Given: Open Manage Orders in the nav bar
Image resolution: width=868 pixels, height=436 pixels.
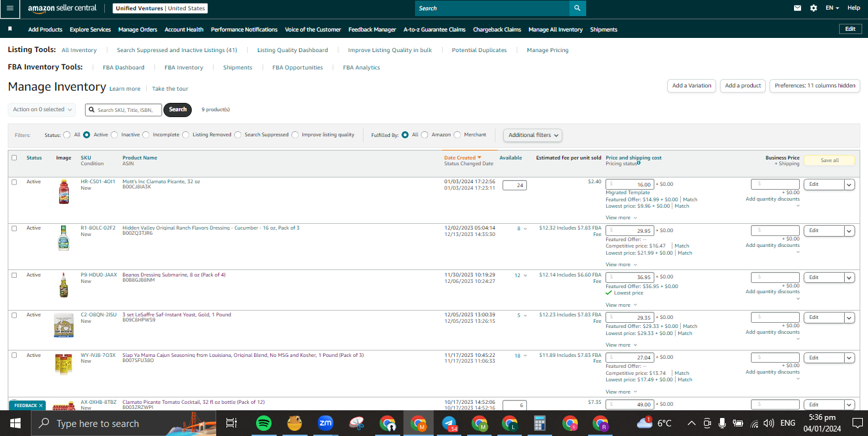Looking at the screenshot, I should pos(138,30).
